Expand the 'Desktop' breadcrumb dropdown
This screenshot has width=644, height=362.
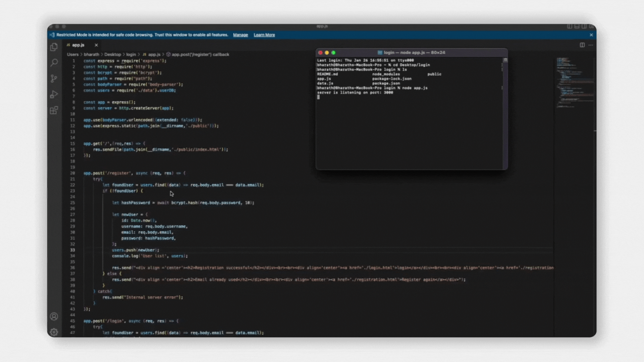tap(113, 54)
